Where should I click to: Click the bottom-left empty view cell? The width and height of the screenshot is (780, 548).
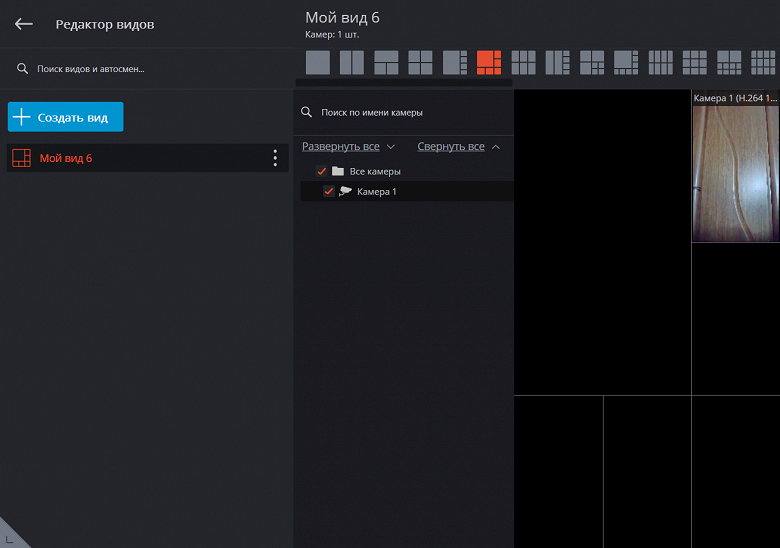[558, 472]
